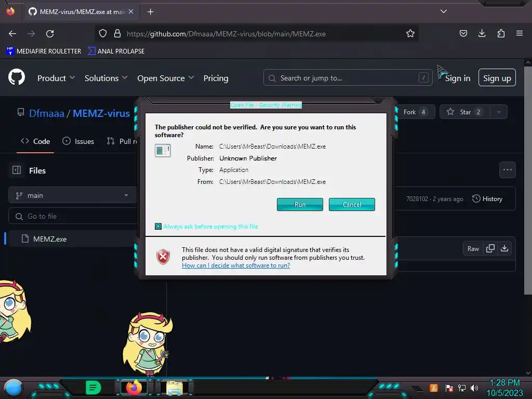The image size is (532, 399).
Task: Click the GitHub Octocat logo
Action: (x=17, y=78)
